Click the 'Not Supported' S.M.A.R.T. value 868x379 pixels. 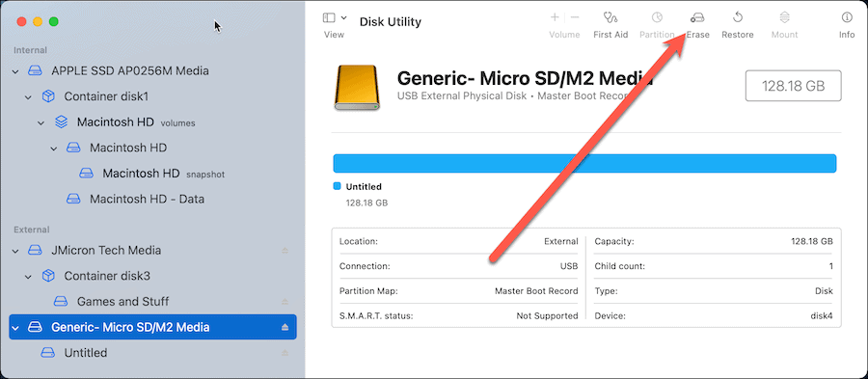point(547,316)
